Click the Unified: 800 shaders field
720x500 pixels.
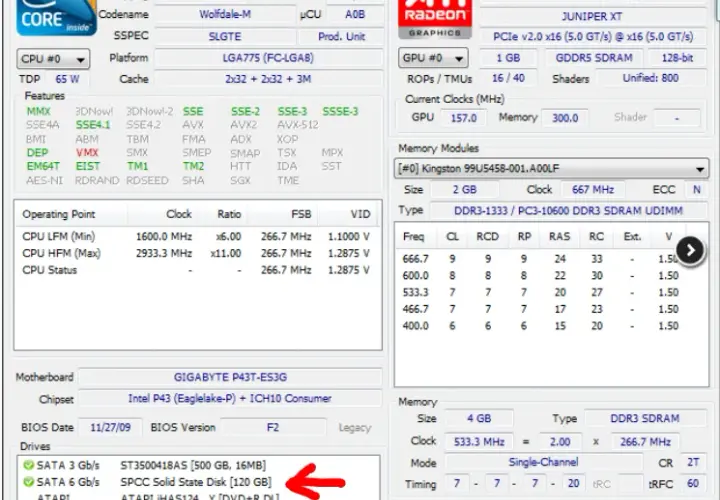[x=651, y=78]
